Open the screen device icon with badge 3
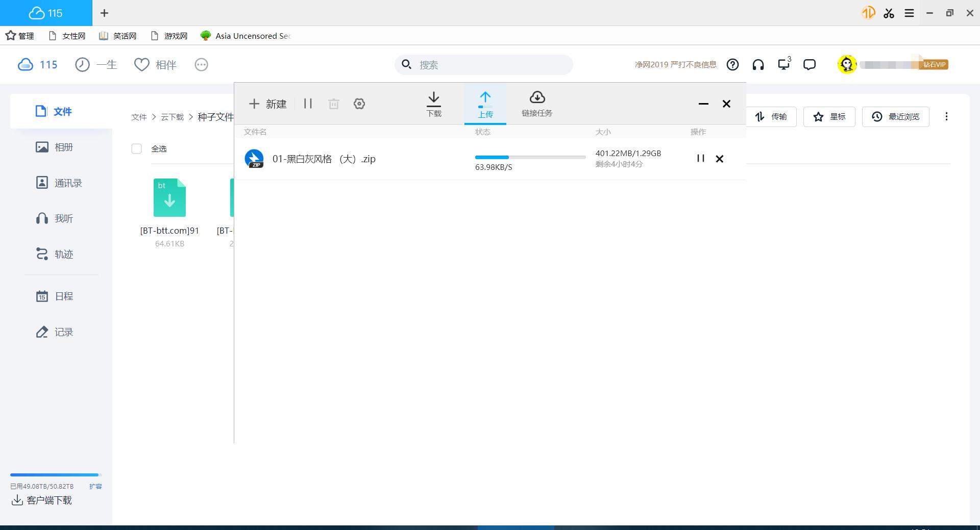The height and width of the screenshot is (530, 980). pos(783,64)
